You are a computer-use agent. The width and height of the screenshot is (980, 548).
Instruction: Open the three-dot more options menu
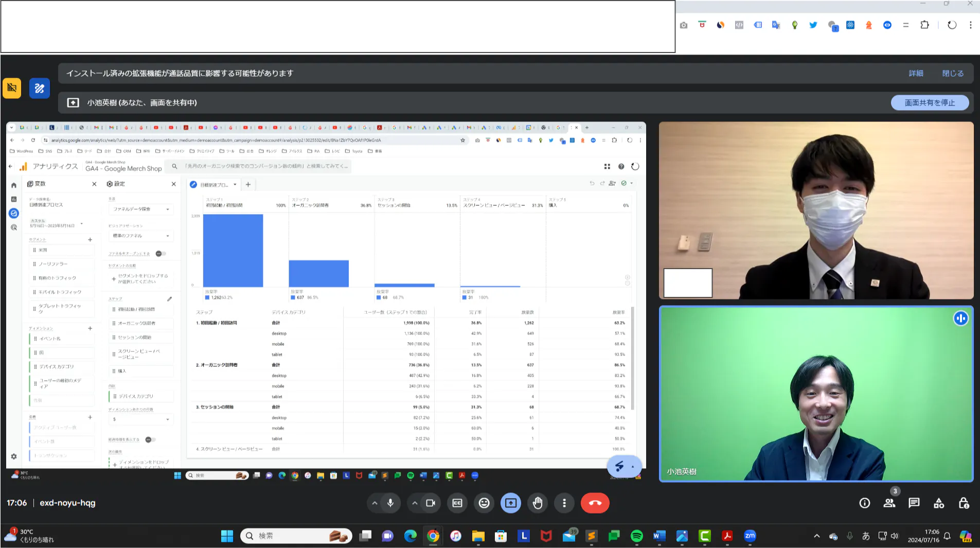coord(564,503)
